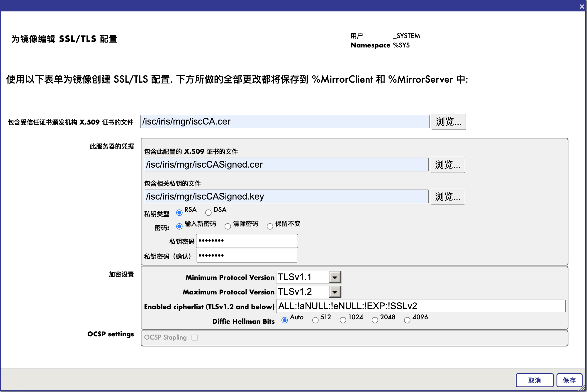587x392 pixels.
Task: Click the 私钥密码 (确认) confirmation field
Action: tap(247, 255)
